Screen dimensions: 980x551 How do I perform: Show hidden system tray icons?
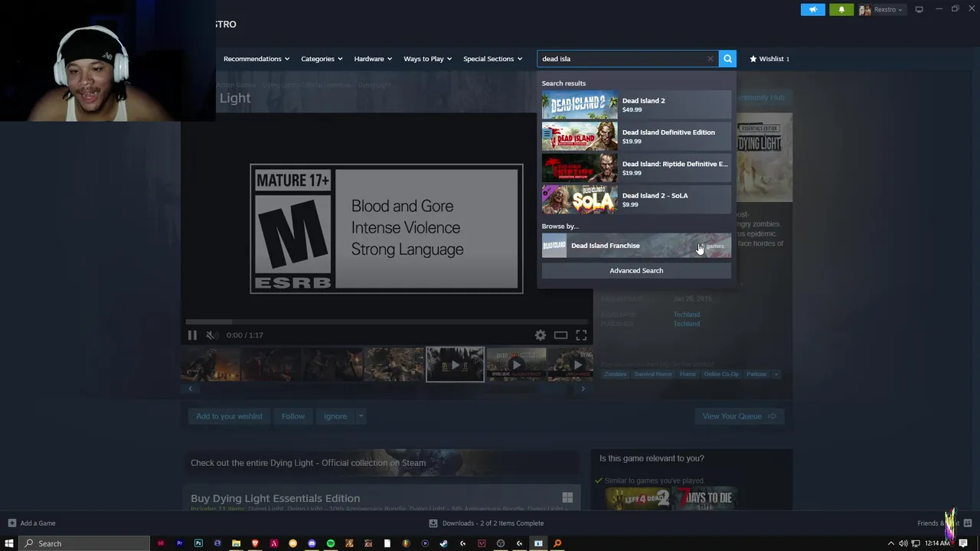pyautogui.click(x=890, y=543)
